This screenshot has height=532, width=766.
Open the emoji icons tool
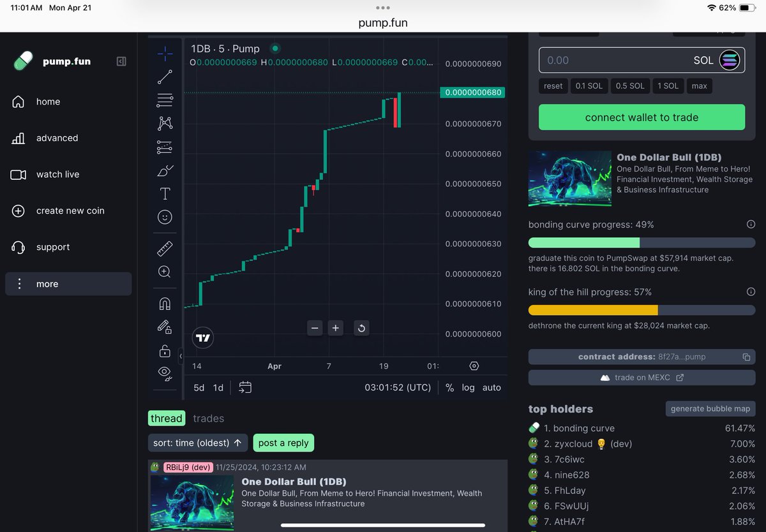pos(165,217)
